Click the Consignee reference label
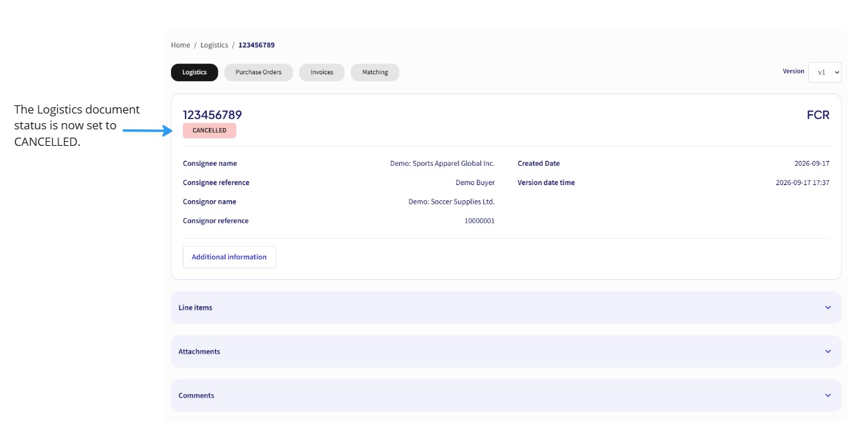Screen dimensions: 868x441 pyautogui.click(x=216, y=183)
